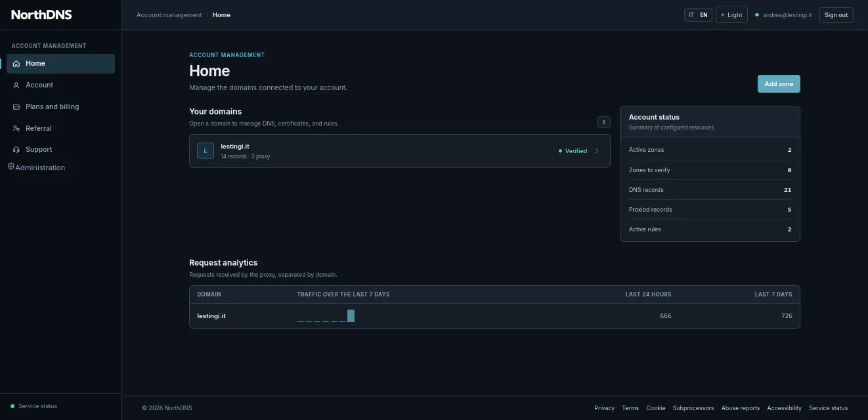This screenshot has width=868, height=420.
Task: Click the DNS records row
Action: coord(710,189)
